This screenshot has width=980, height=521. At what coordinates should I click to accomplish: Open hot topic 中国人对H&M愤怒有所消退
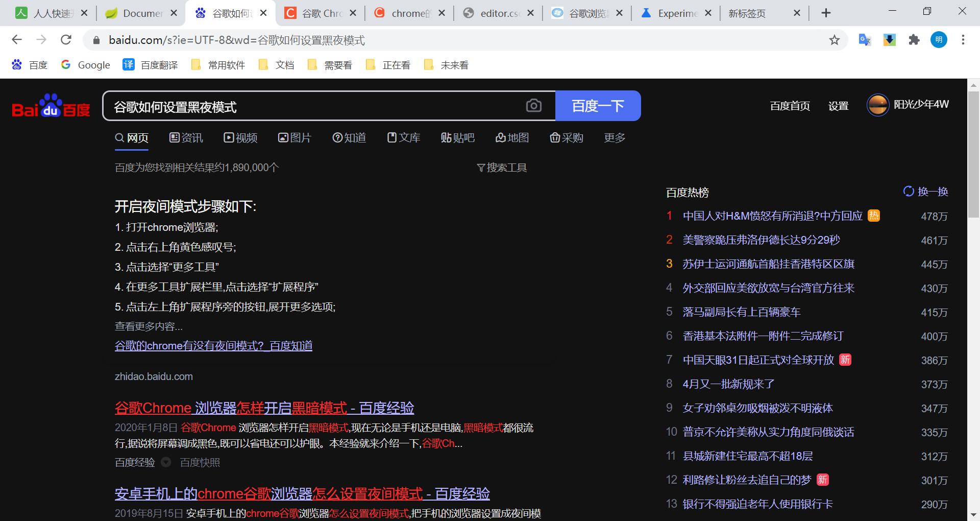[772, 216]
